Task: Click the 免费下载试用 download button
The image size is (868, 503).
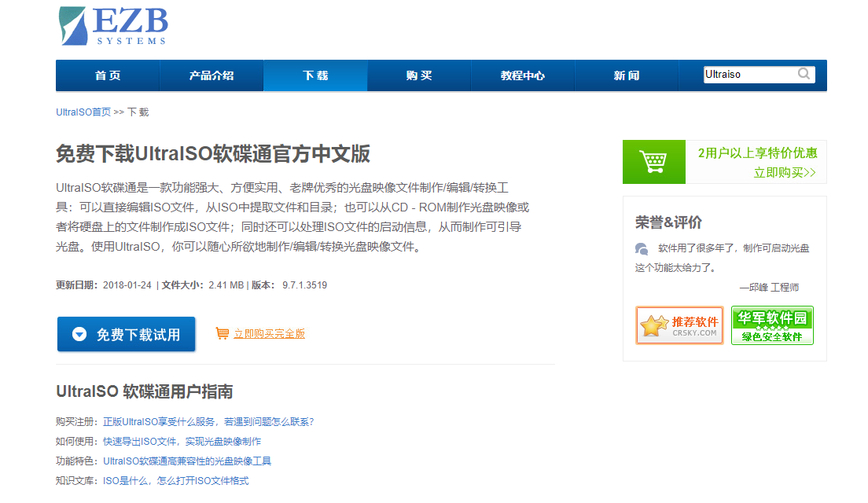Action: 127,334
